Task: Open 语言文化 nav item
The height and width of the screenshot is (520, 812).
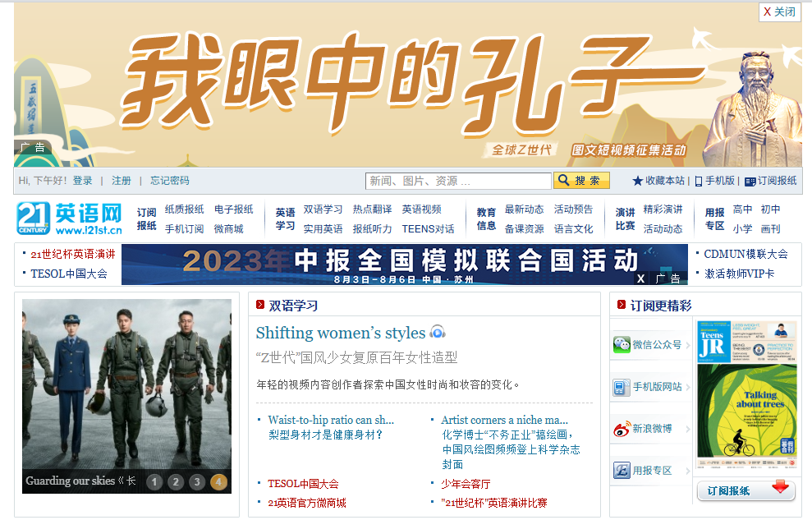Action: (573, 229)
